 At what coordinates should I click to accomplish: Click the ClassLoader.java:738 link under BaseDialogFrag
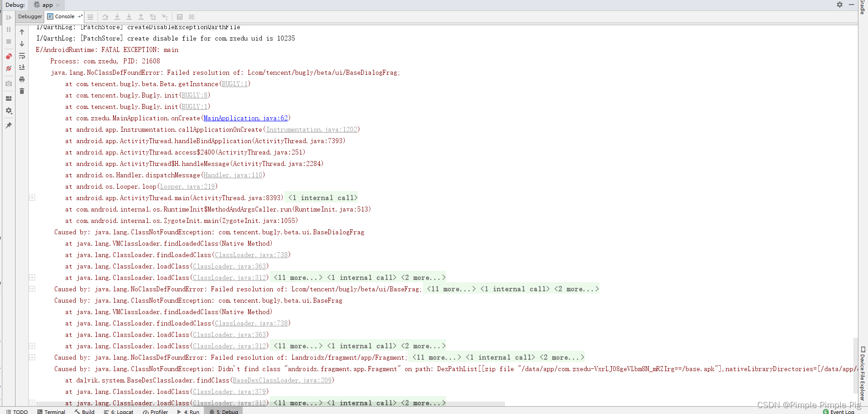pos(251,255)
